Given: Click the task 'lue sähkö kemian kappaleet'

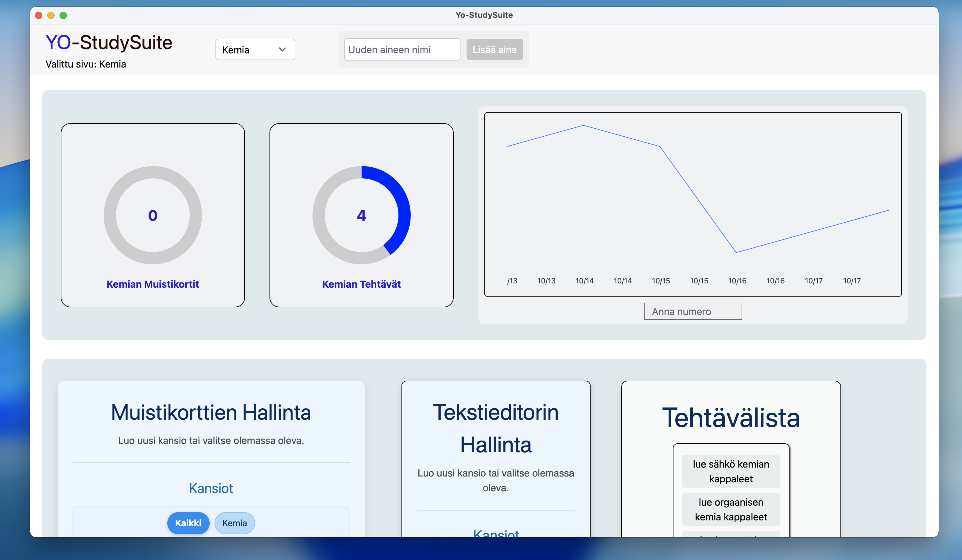Looking at the screenshot, I should tap(731, 471).
